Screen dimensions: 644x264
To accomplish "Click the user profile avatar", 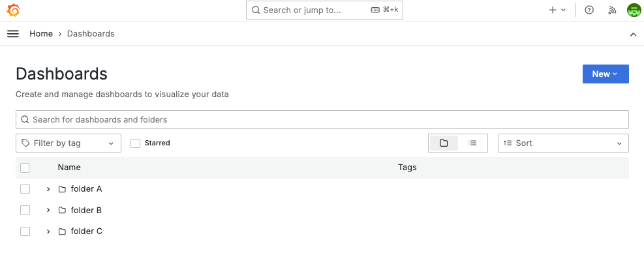I will [633, 10].
